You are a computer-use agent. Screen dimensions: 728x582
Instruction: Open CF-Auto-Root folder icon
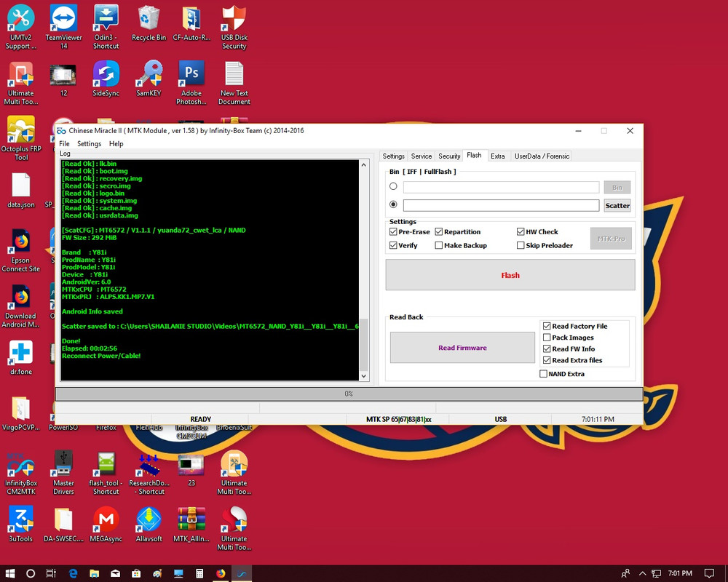click(191, 23)
